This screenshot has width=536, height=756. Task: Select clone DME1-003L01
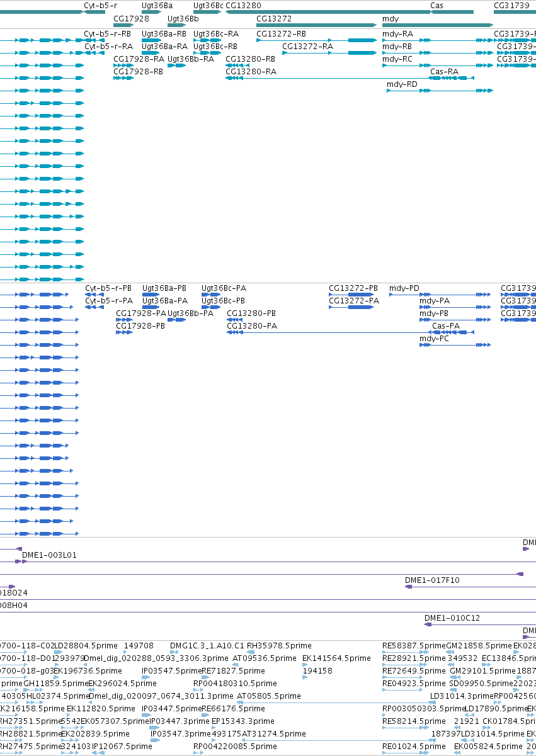pyautogui.click(x=49, y=555)
